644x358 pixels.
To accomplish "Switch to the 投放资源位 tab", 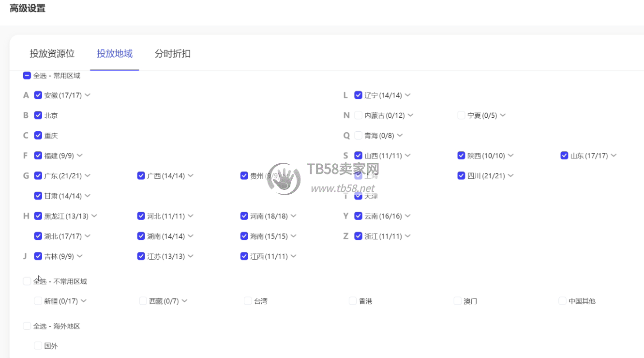I will click(52, 54).
